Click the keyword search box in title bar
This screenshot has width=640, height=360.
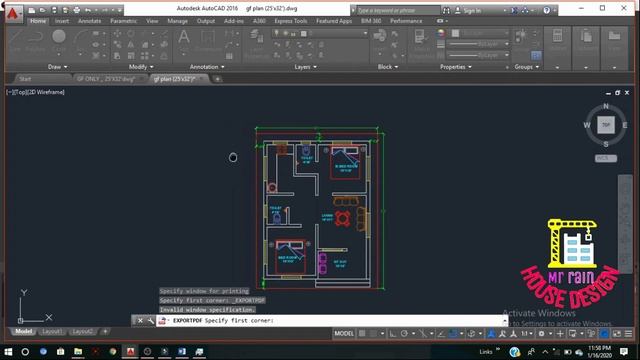[x=398, y=11]
